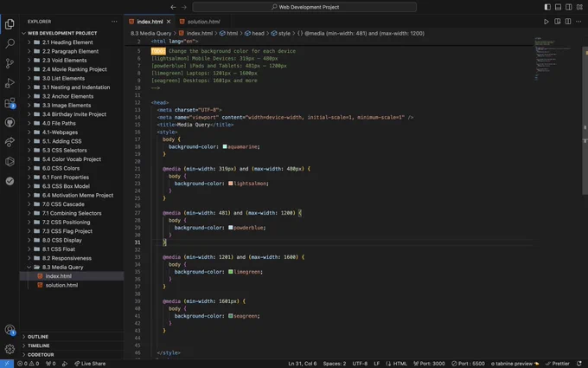This screenshot has height=368, width=588.
Task: Collapse WEB DEVELOPMENT PROJECT root
Action: [72, 33]
